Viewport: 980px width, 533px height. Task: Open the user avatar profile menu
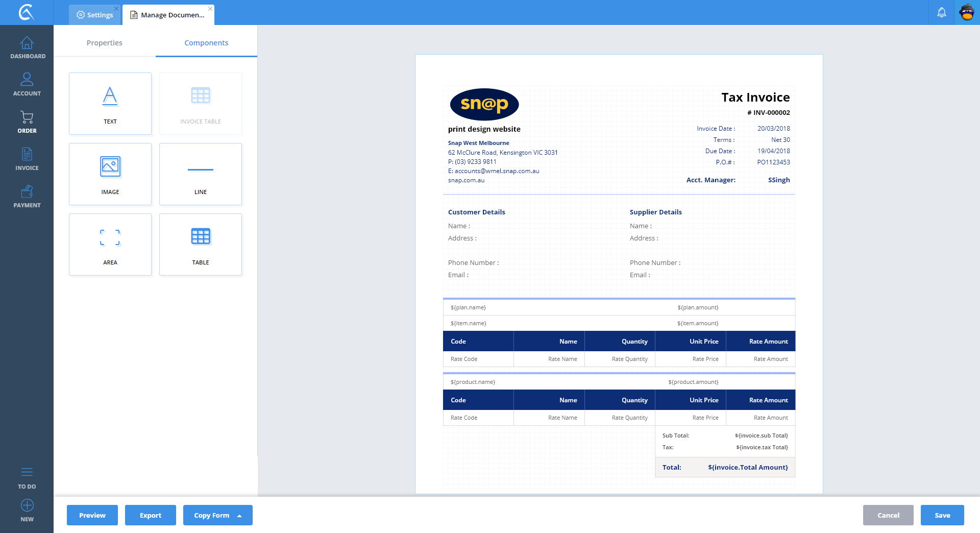click(x=967, y=13)
